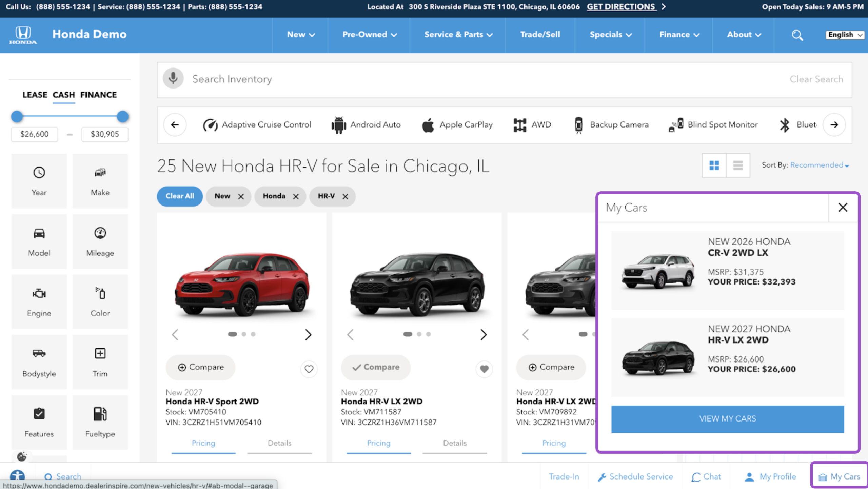Viewport: 868px width, 489px height.
Task: Open cookie preferences icon
Action: (x=22, y=457)
